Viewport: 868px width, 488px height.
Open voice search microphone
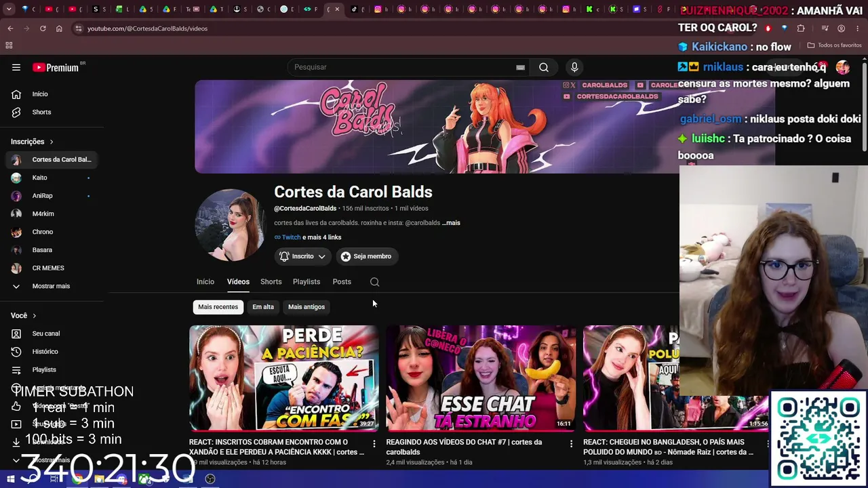pyautogui.click(x=574, y=67)
